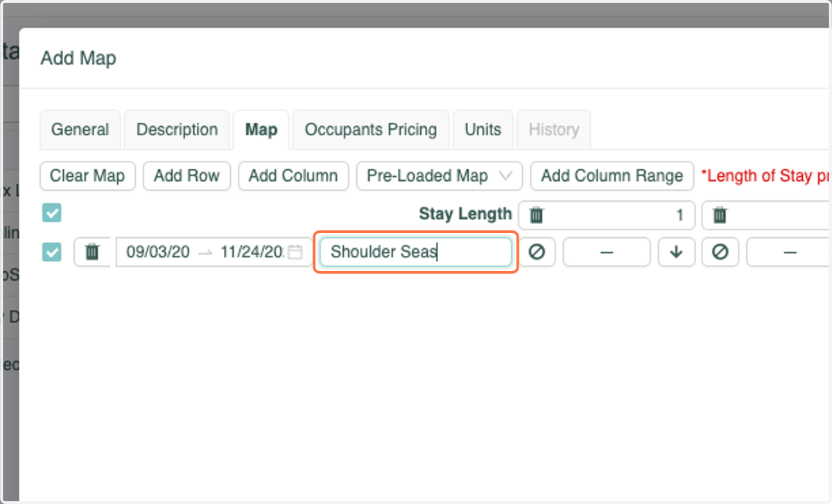Delete the first Stay Length column via trash icon

[x=536, y=216]
